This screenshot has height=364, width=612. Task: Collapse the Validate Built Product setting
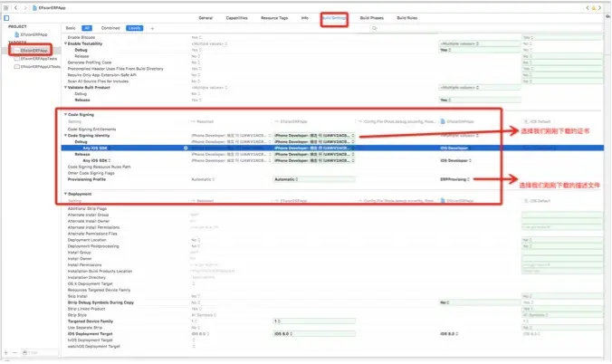coord(65,87)
